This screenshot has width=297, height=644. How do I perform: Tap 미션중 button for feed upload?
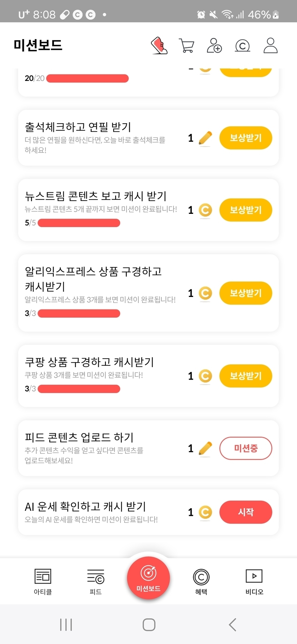tap(246, 448)
